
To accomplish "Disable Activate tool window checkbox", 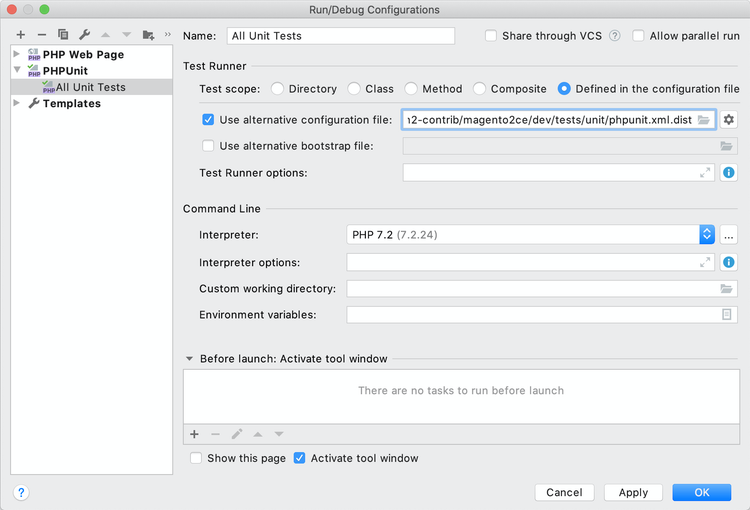I will coord(299,458).
